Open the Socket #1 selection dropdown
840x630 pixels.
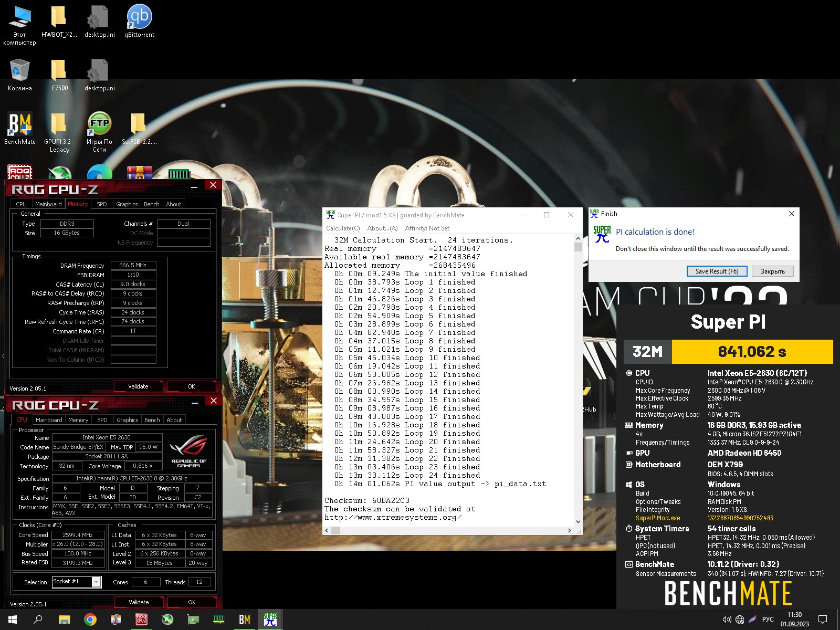77,582
